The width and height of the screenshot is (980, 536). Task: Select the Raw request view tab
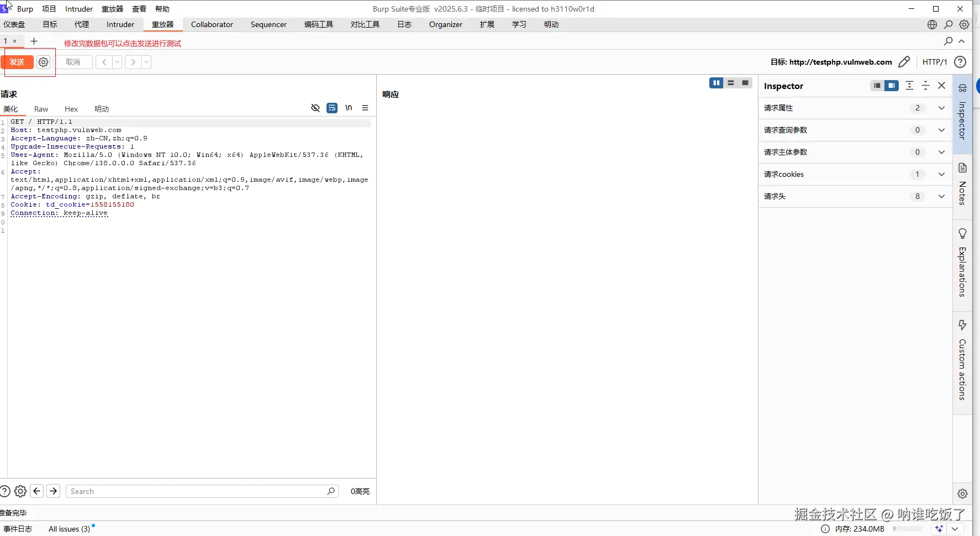(x=41, y=109)
